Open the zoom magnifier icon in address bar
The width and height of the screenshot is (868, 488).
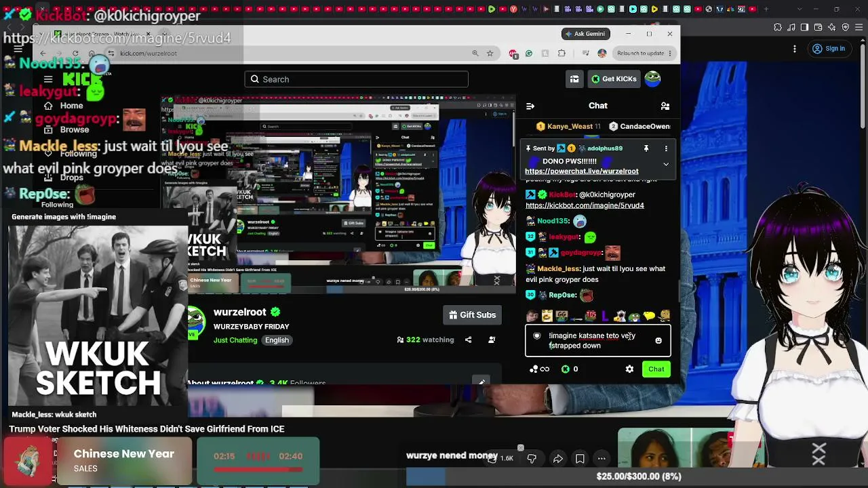(475, 54)
